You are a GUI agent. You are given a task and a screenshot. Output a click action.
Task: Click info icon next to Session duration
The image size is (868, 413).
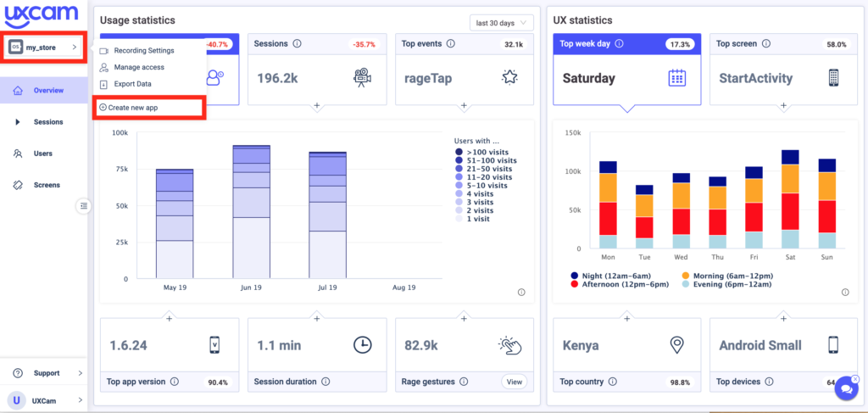coord(325,382)
